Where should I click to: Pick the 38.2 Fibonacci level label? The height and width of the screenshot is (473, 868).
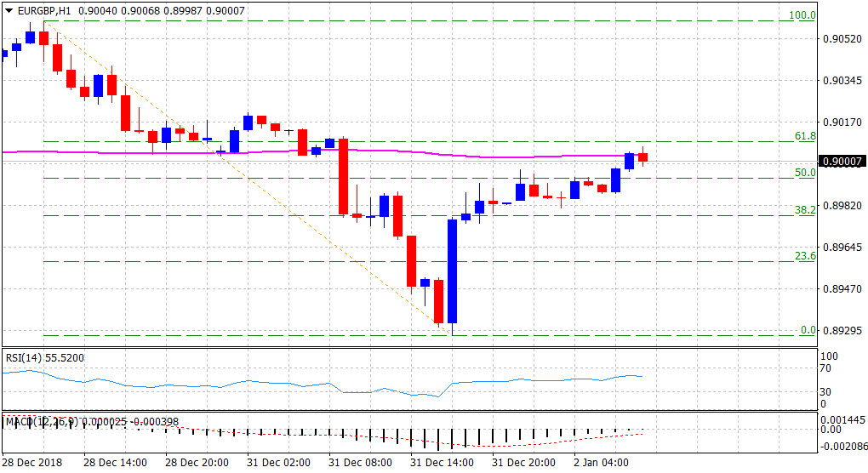point(804,210)
